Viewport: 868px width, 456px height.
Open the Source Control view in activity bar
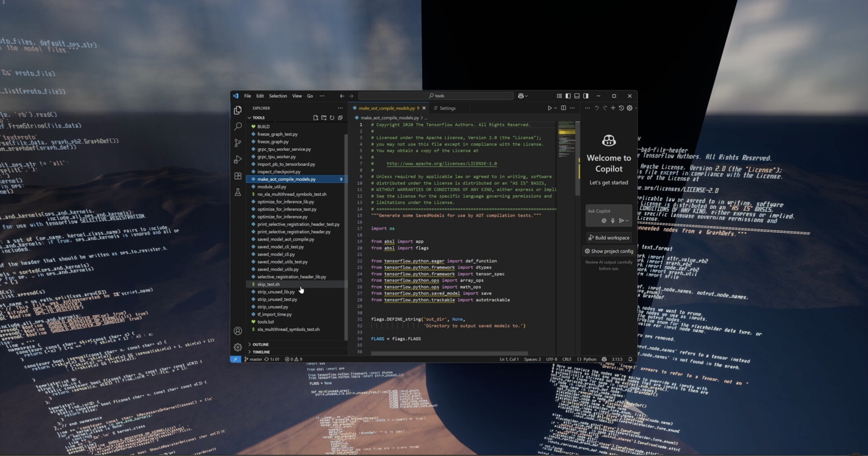click(238, 143)
